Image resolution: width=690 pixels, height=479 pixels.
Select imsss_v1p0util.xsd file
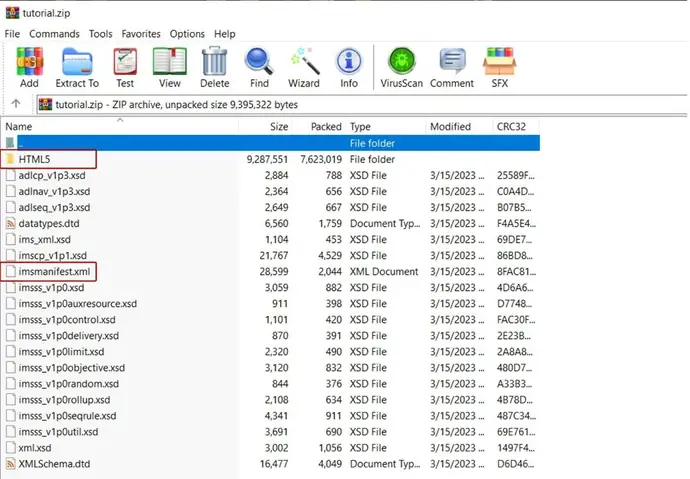[58, 431]
